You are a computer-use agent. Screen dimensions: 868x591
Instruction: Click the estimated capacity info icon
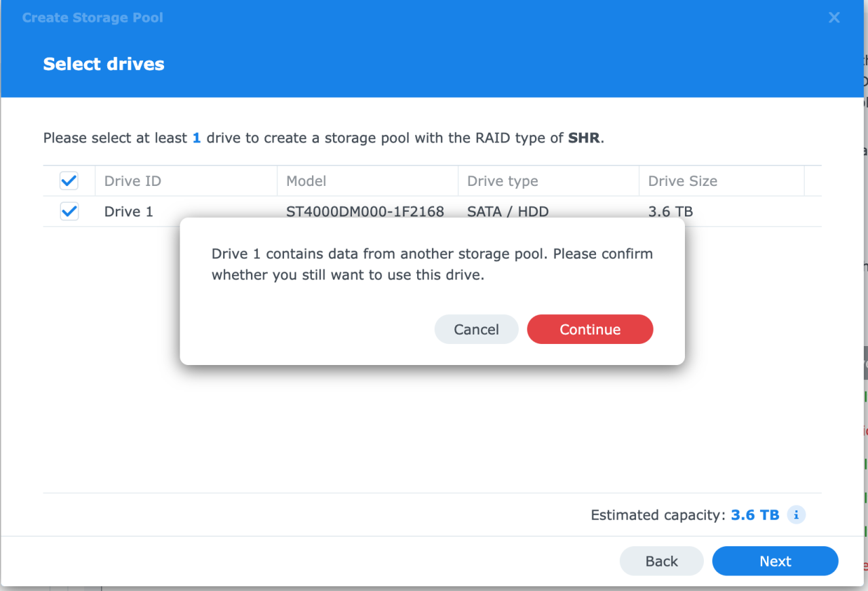pos(795,515)
